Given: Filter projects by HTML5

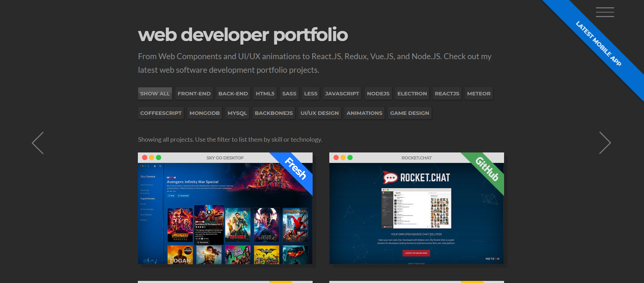Looking at the screenshot, I should click(x=265, y=94).
